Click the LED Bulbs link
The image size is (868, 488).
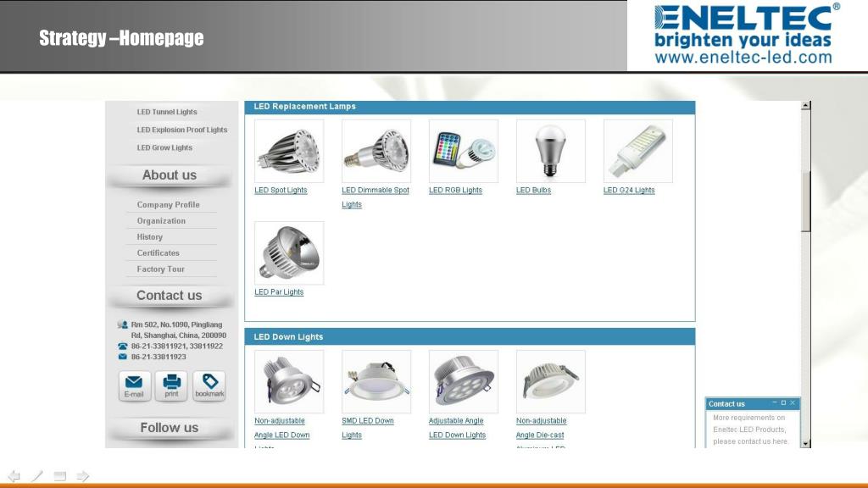tap(534, 191)
